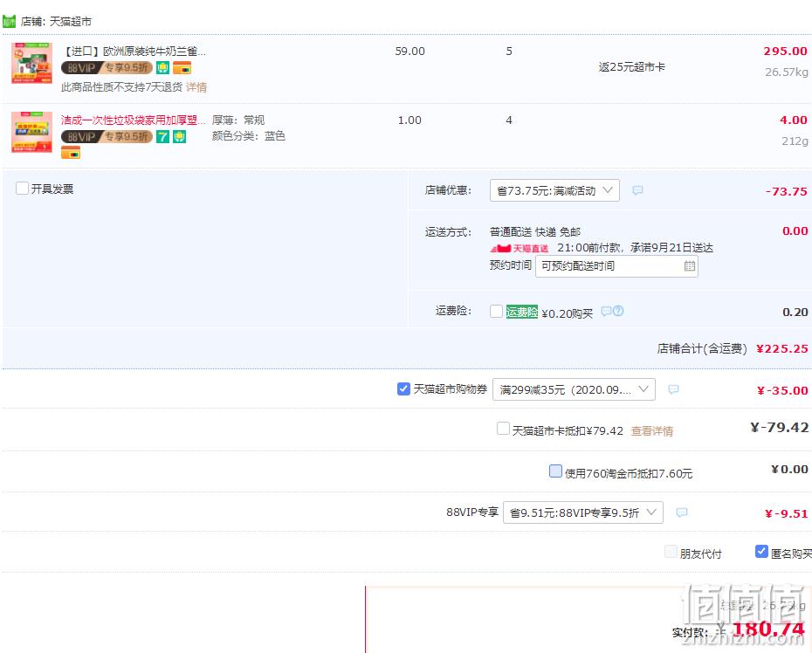Click the ¥-35.00 coupon discount amount
Viewport: 812px width, 653px height.
click(x=782, y=390)
